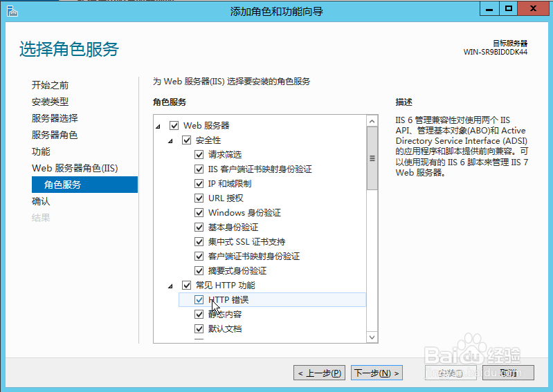This screenshot has height=392, width=553.
Task: Uncheck the IP 和域限制 checkbox
Action: (199, 183)
